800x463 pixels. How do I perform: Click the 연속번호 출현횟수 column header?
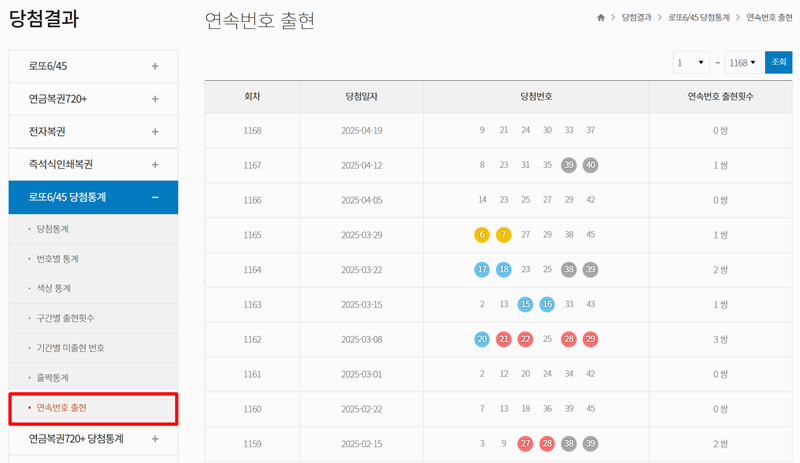tap(720, 96)
